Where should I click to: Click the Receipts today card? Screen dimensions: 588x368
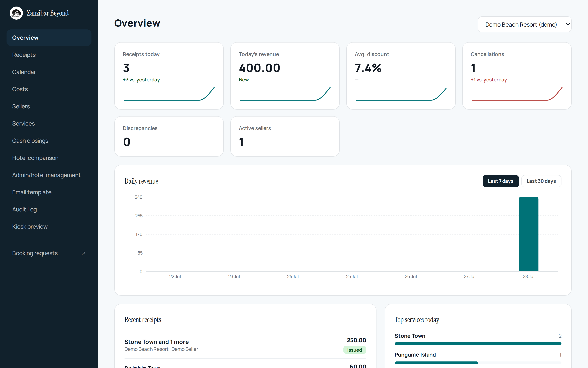[169, 76]
